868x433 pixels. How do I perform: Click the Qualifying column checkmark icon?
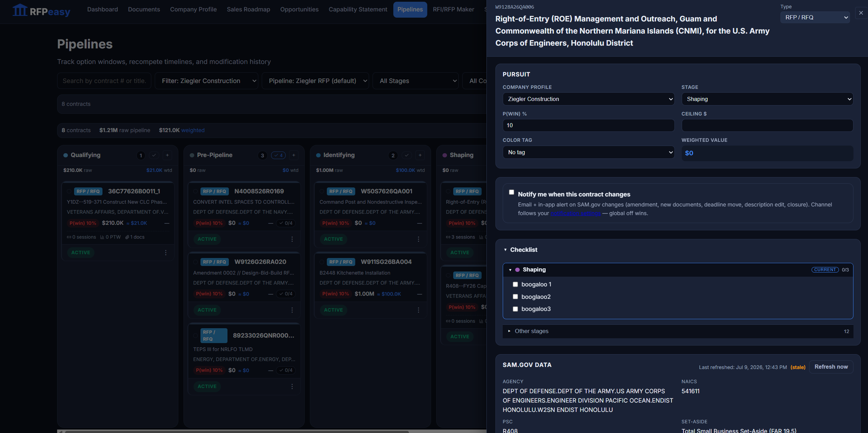click(154, 155)
